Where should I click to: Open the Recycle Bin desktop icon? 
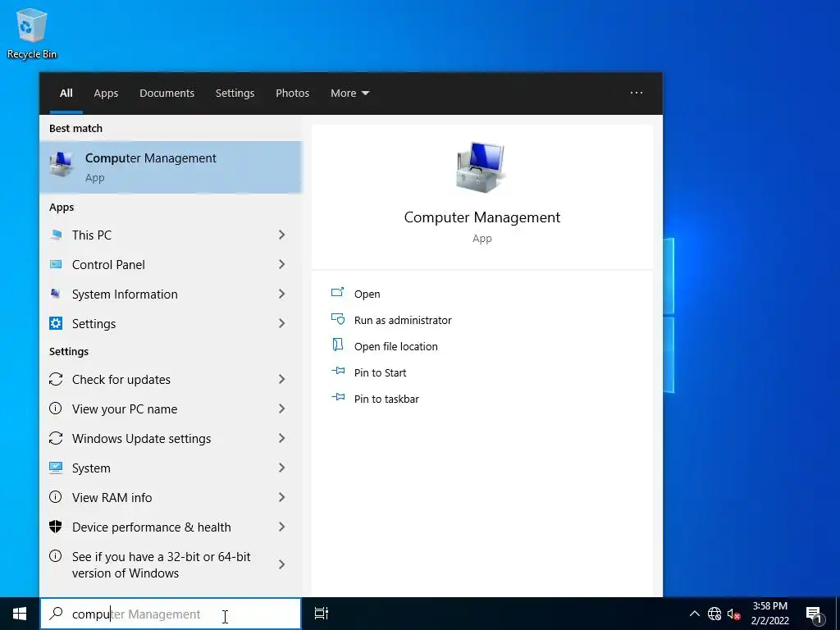32,33
